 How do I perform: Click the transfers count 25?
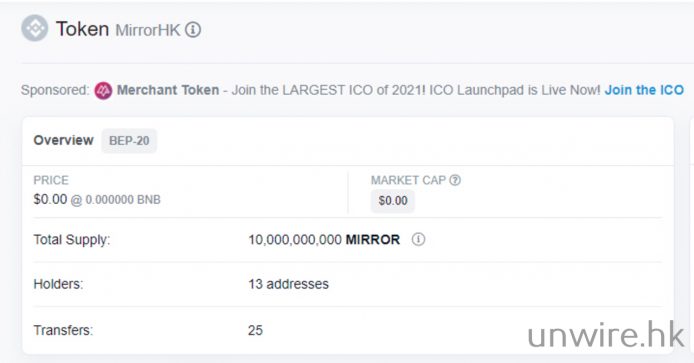255,330
